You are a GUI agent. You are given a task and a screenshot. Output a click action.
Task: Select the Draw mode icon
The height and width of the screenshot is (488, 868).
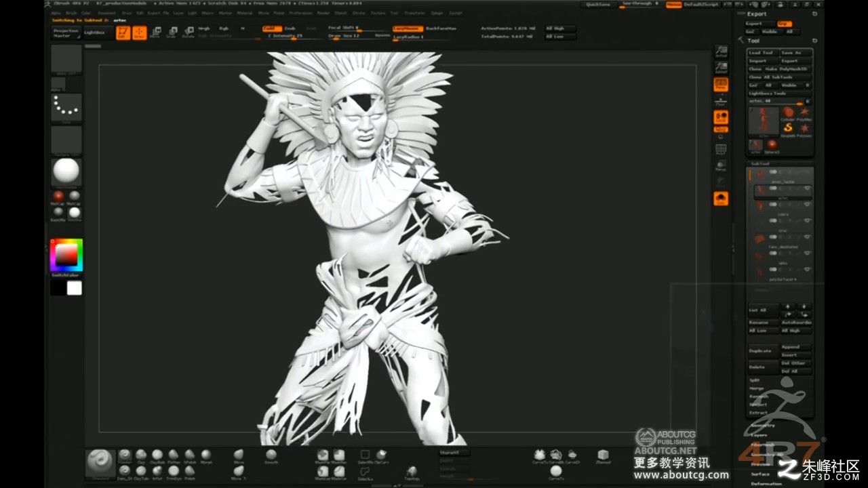coord(139,32)
